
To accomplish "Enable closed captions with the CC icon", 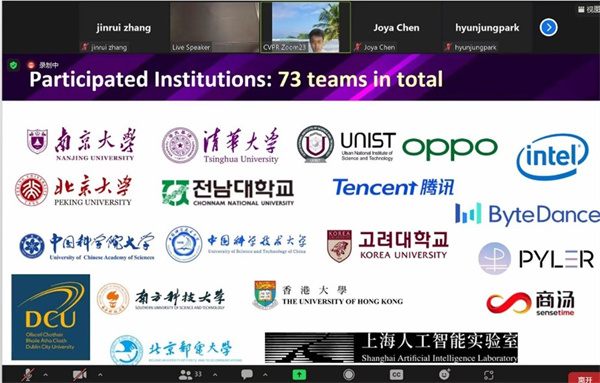I will [396, 375].
